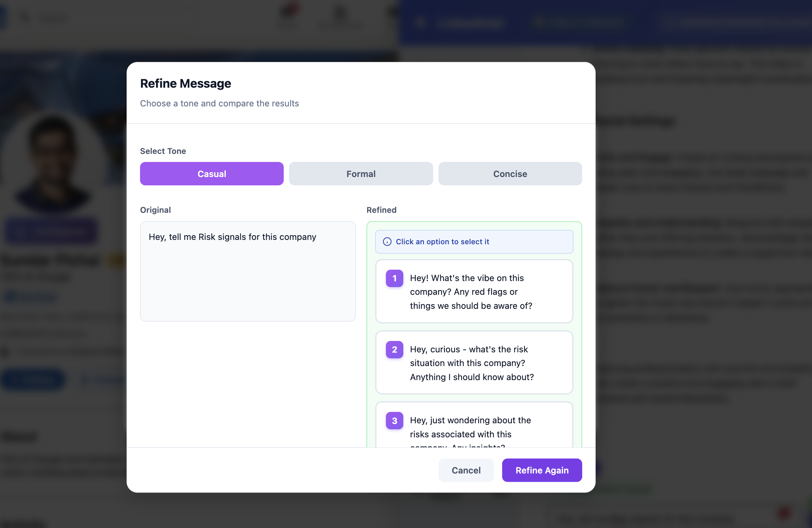Click the Original column heading
Viewport: 812px width, 528px height.
coord(155,210)
